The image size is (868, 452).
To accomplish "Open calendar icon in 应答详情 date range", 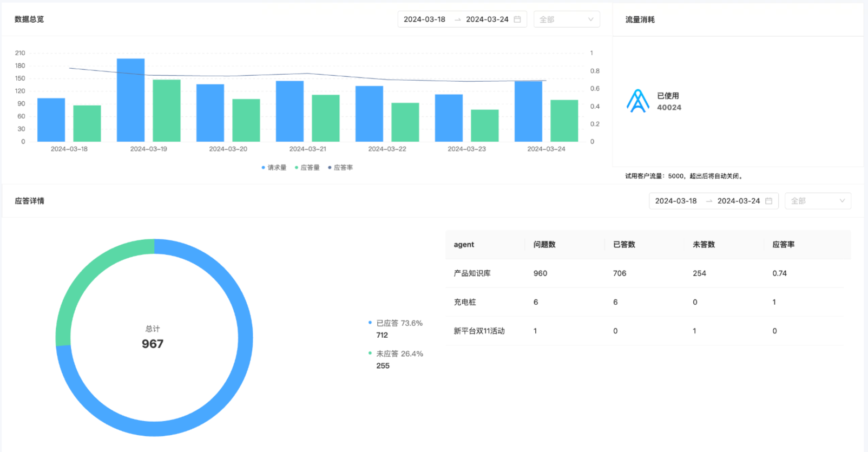I will click(x=768, y=201).
